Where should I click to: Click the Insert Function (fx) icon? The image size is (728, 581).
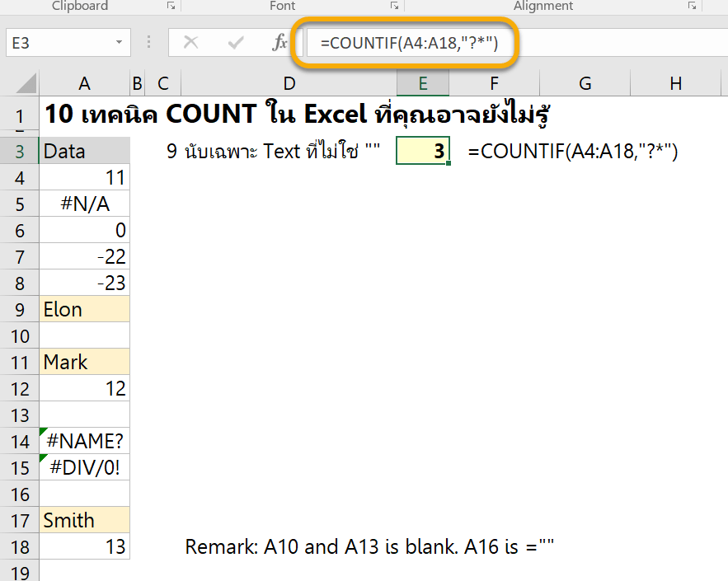[x=281, y=42]
